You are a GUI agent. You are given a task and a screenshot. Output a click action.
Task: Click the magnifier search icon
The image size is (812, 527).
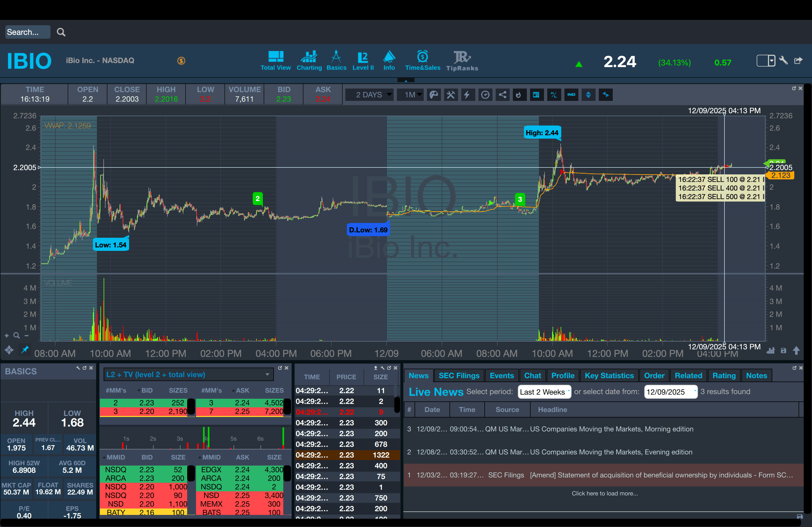[61, 32]
